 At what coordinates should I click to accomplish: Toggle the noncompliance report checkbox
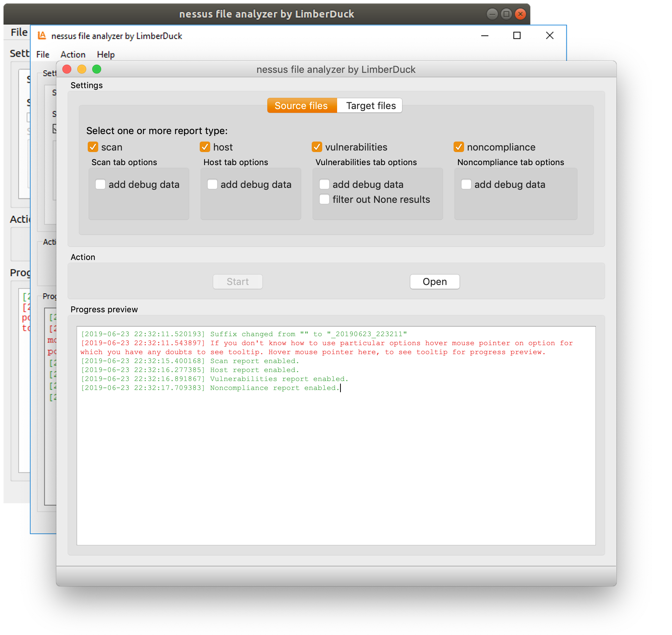[x=459, y=147]
